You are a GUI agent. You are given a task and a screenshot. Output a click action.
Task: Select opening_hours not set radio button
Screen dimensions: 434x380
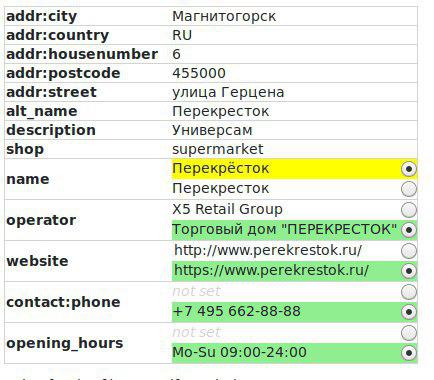coord(409,333)
